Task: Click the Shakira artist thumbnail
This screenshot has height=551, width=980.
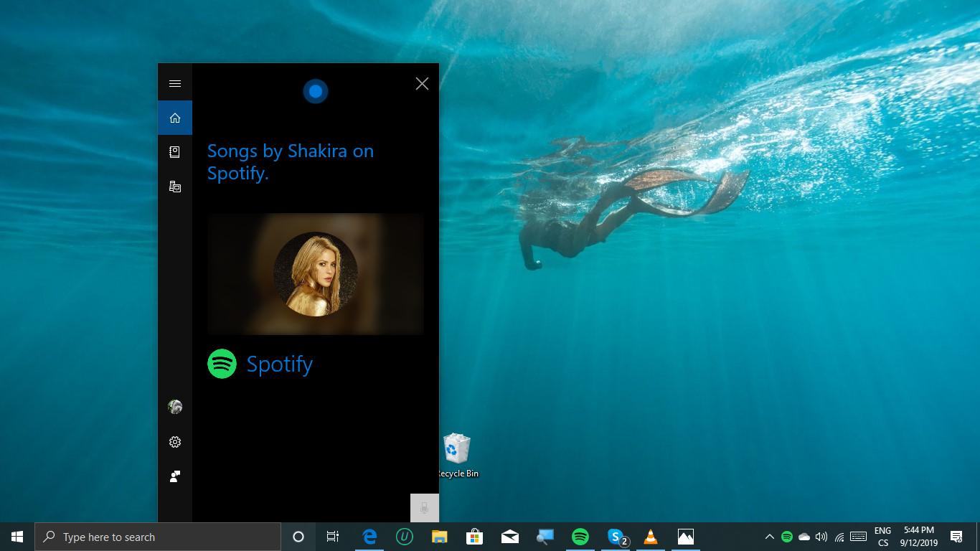Action: click(x=316, y=274)
